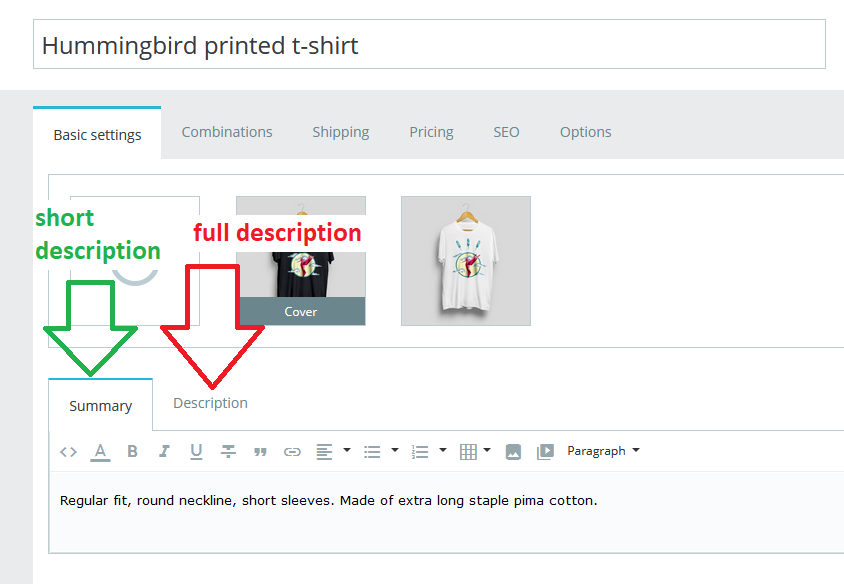Toggle italic formatting in the Summary editor

pos(164,452)
